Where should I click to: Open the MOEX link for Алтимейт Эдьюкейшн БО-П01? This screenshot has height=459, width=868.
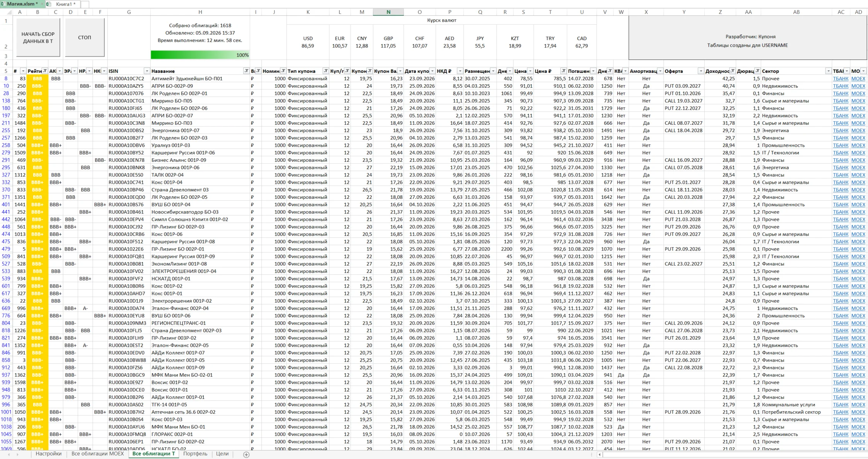(x=858, y=79)
